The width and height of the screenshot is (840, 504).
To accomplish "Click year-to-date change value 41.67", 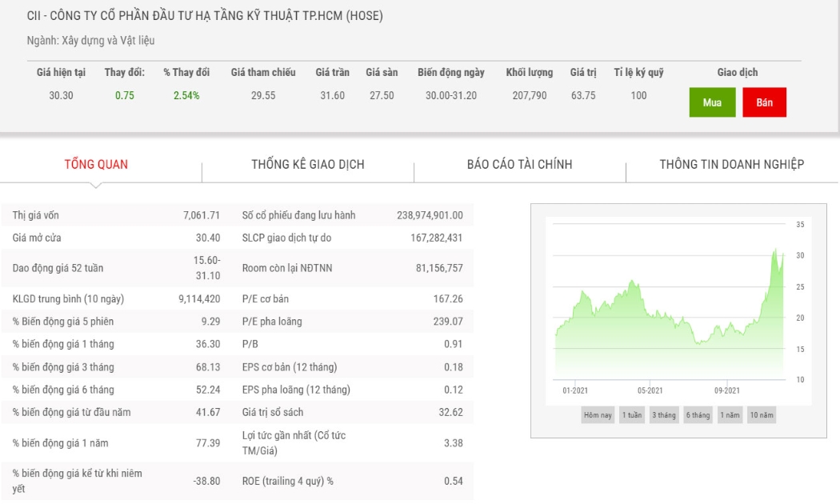I will coord(208,412).
